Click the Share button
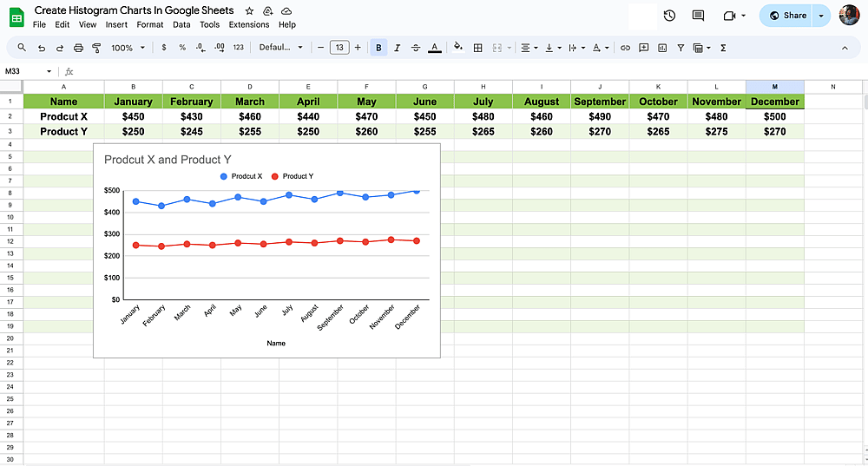 (786, 16)
